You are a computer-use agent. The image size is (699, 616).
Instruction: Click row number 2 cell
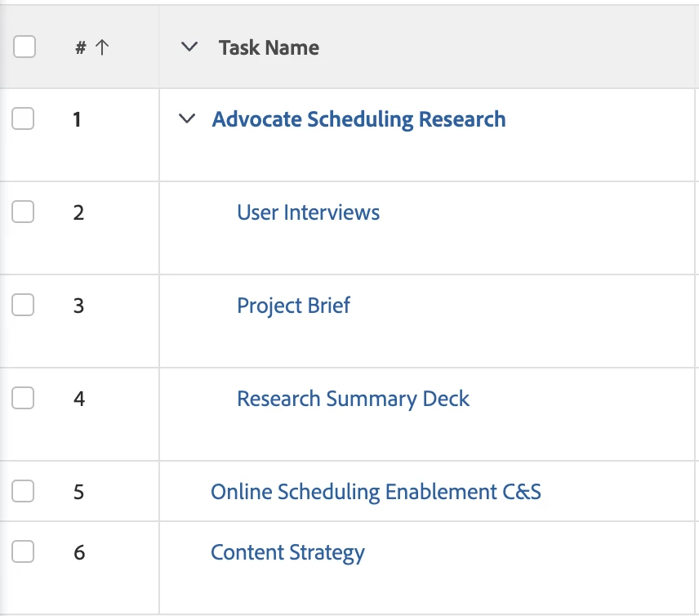[x=78, y=212]
